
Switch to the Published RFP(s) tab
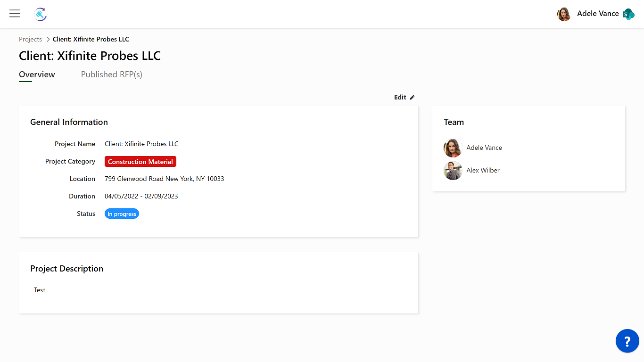click(111, 74)
